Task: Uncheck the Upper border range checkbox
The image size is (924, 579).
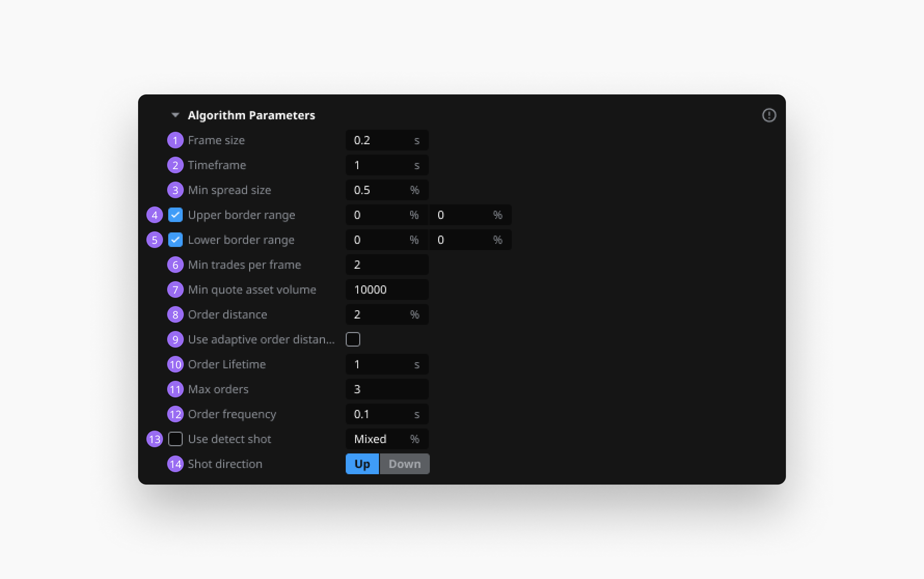Action: tap(175, 215)
